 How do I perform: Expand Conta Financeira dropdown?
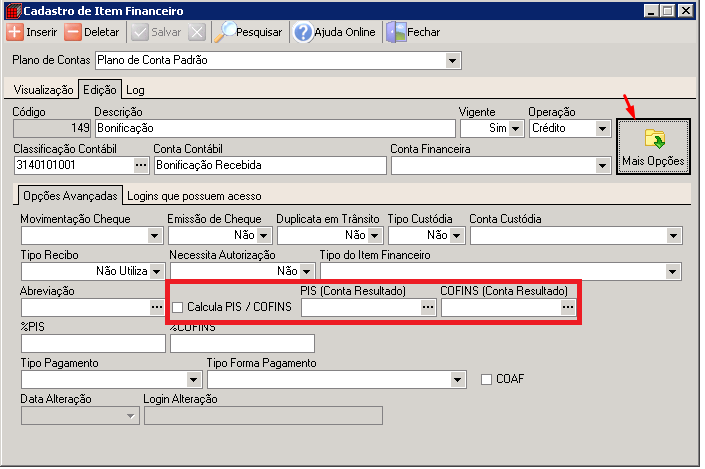602,166
